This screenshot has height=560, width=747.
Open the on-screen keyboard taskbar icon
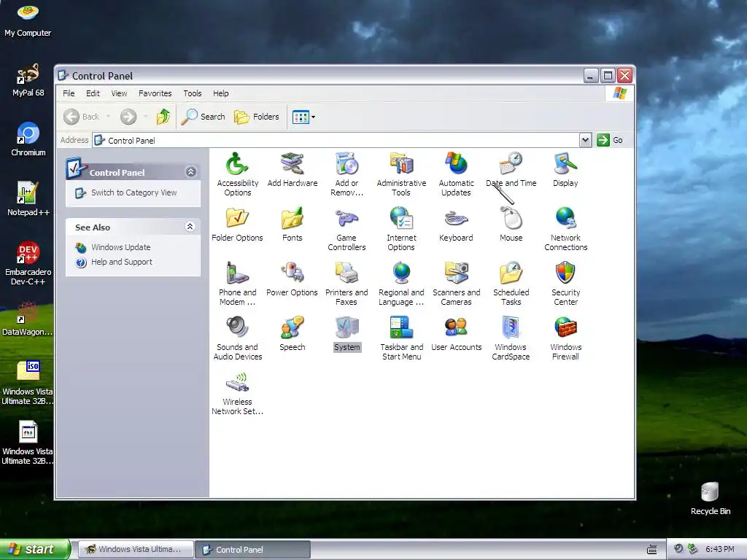pos(651,550)
